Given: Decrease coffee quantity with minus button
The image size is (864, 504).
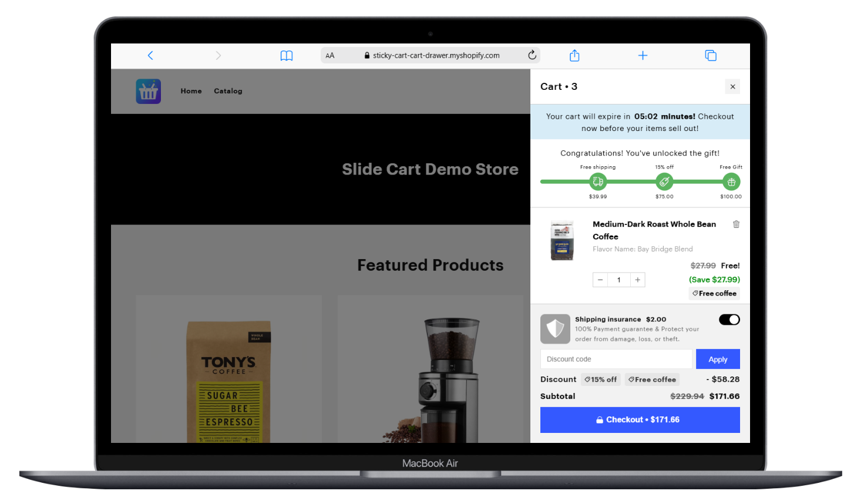Looking at the screenshot, I should (x=600, y=280).
